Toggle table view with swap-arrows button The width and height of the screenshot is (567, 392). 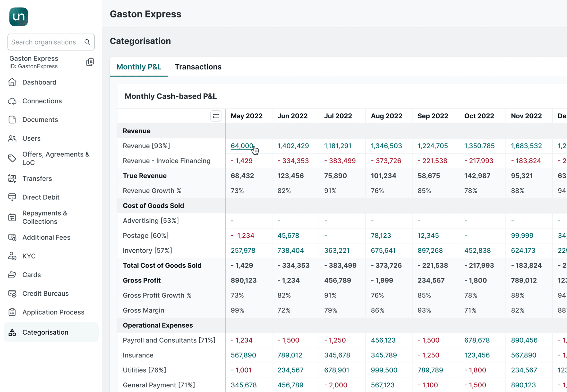(x=216, y=116)
